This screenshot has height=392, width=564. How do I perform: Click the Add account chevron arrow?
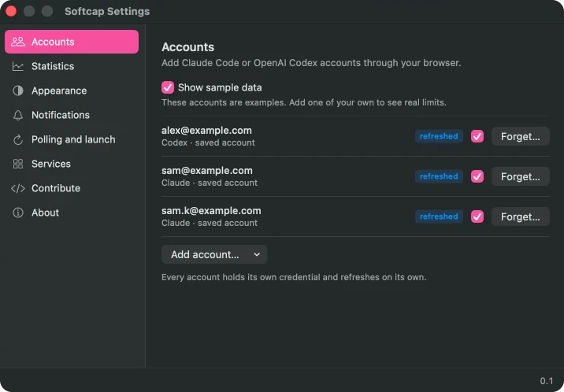(x=257, y=254)
